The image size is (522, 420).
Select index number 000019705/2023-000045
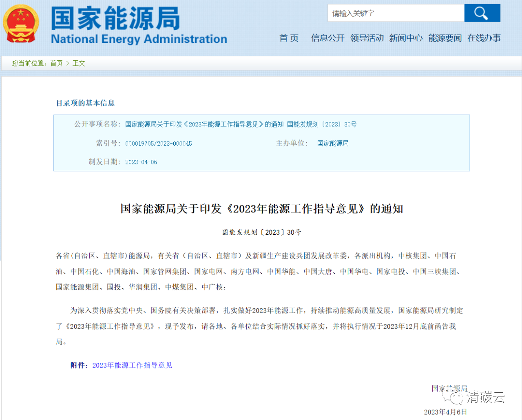[158, 144]
